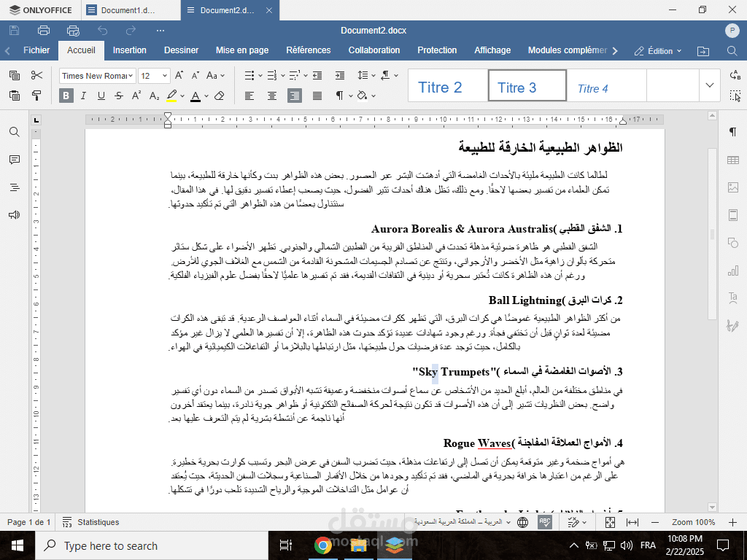Increase font size with the A up icon

point(179,75)
